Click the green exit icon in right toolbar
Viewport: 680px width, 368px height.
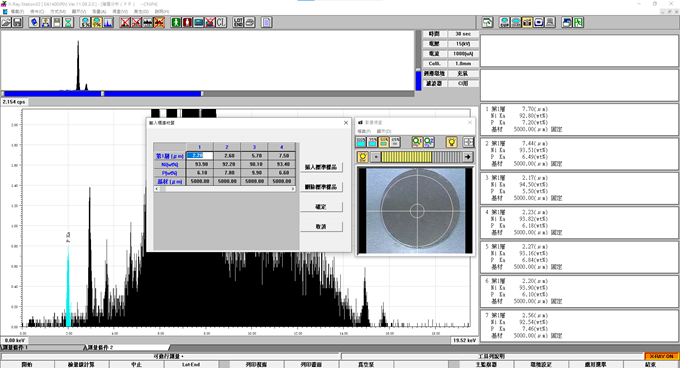click(x=578, y=22)
